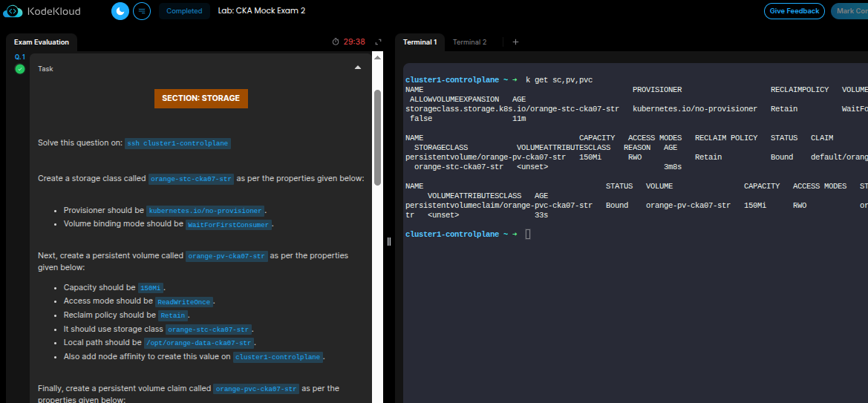
Task: Add a new terminal with plus icon
Action: point(515,42)
